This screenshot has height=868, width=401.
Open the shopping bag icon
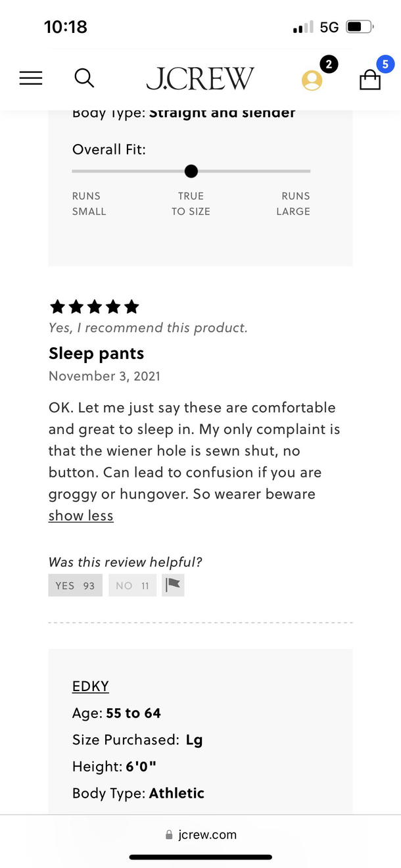(370, 80)
